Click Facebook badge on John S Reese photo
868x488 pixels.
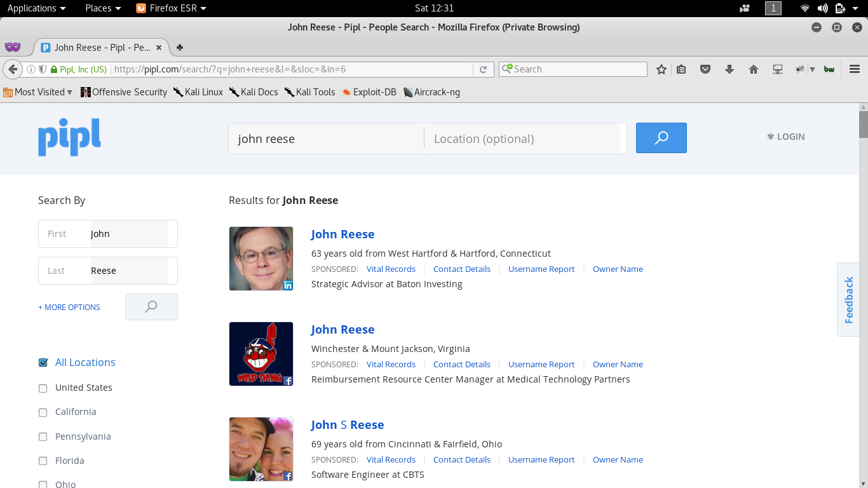click(288, 476)
